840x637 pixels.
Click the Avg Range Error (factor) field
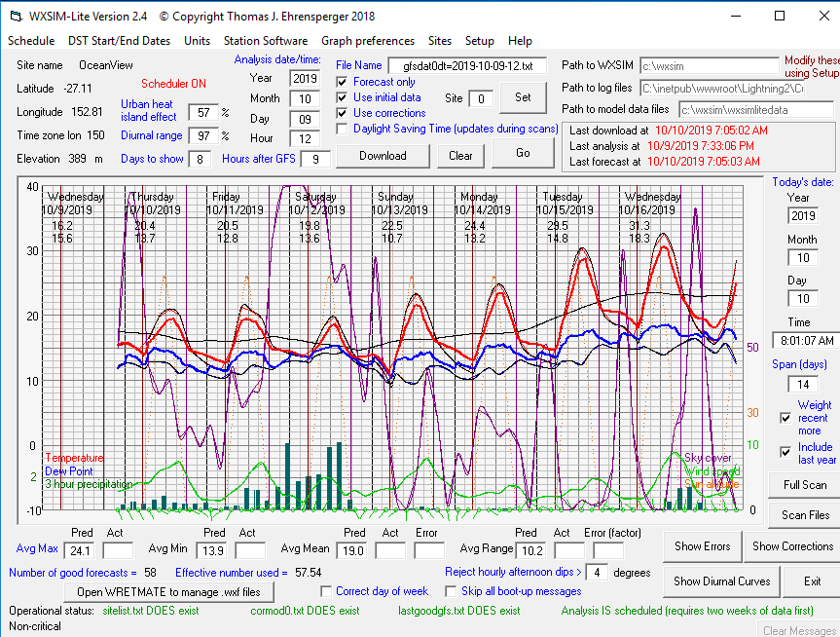coord(608,550)
